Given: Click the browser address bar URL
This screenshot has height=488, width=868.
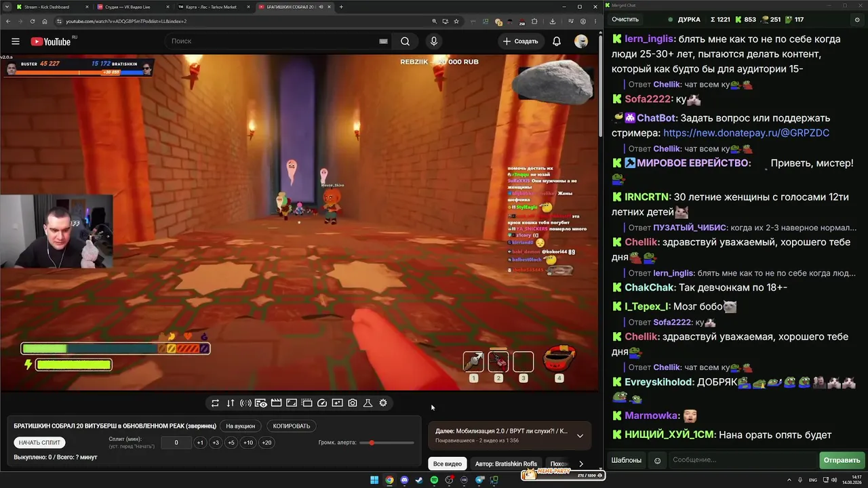Looking at the screenshot, I should coord(126,21).
